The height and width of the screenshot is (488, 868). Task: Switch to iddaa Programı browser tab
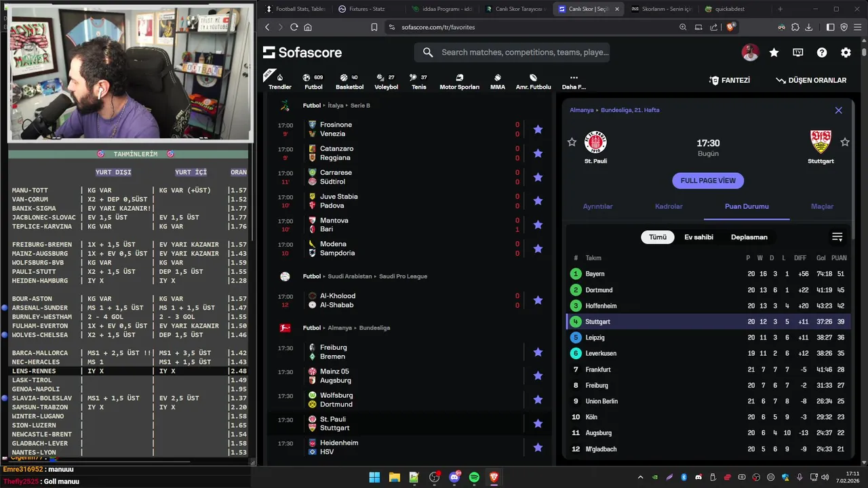coord(441,9)
